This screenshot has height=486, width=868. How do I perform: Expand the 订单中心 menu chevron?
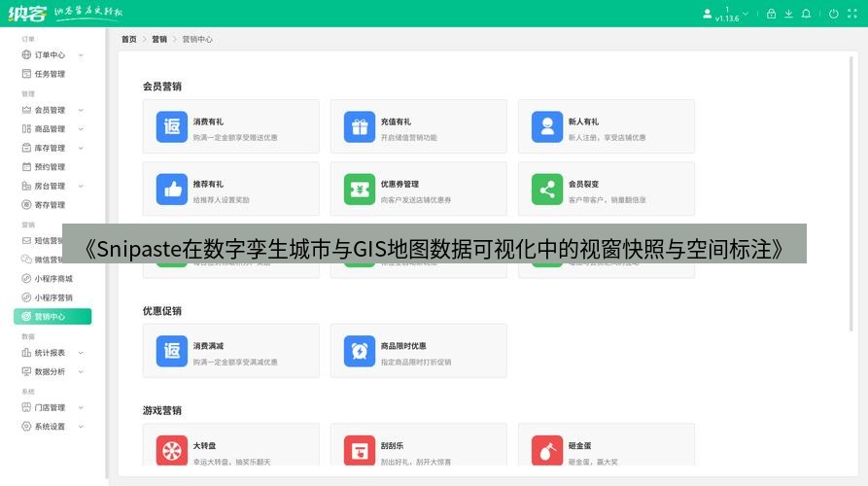pos(81,54)
